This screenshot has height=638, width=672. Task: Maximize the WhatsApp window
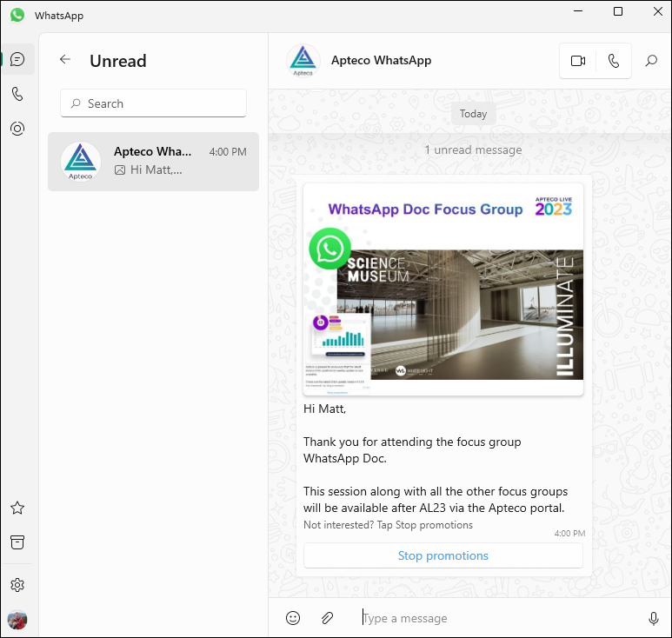(x=617, y=11)
